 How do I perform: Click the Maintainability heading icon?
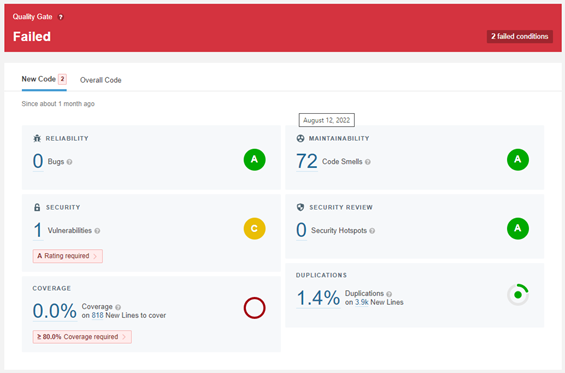301,138
